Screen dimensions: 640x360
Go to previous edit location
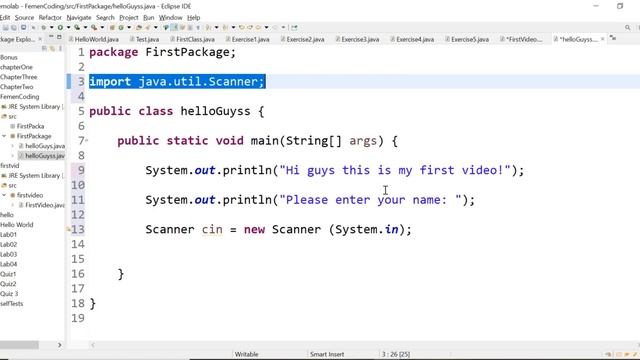tap(242, 27)
